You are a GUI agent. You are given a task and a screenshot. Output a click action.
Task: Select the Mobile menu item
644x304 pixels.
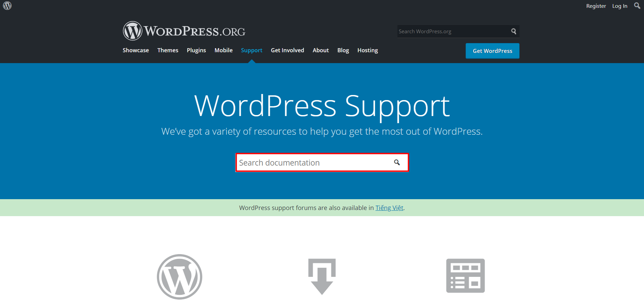click(x=223, y=50)
